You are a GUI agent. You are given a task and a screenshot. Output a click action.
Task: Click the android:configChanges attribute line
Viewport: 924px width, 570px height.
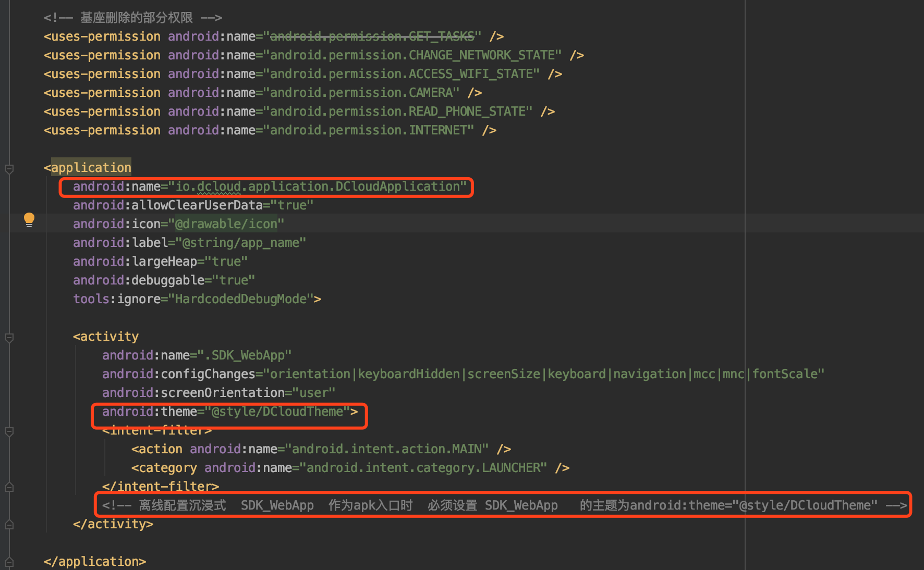tap(463, 374)
